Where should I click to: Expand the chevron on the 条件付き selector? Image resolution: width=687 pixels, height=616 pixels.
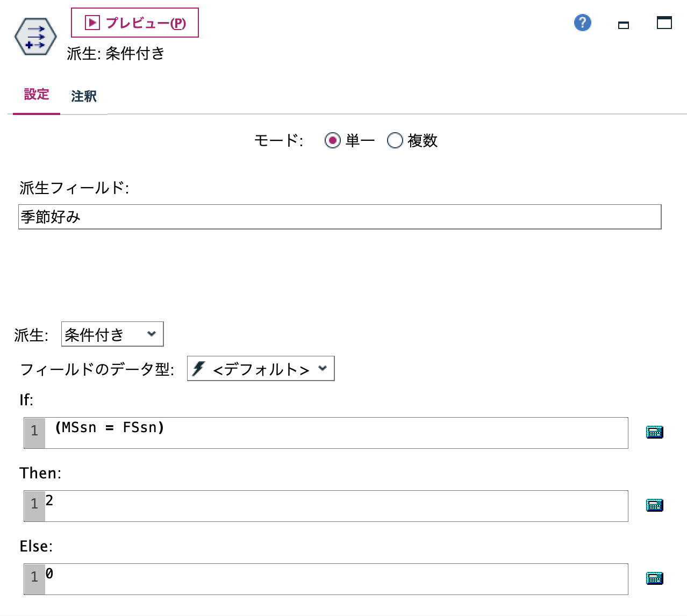(x=152, y=334)
